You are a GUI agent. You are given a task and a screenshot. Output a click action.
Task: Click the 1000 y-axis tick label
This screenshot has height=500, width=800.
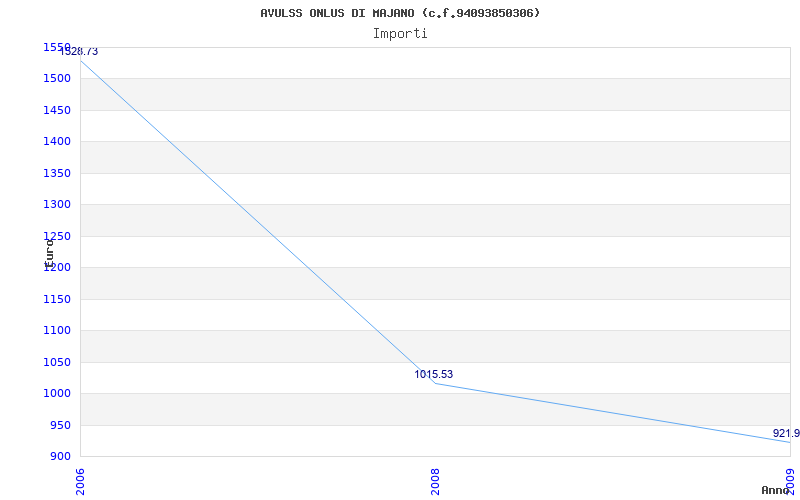57,393
